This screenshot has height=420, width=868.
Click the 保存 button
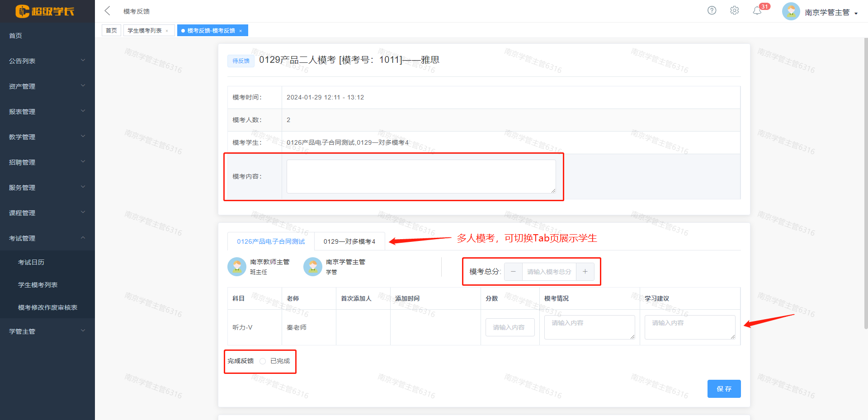[x=724, y=389]
